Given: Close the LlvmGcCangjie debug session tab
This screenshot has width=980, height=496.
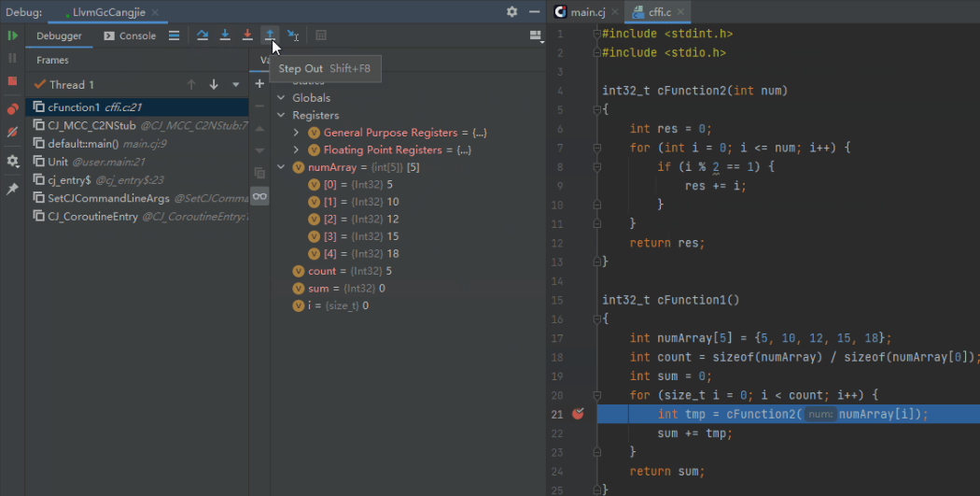Looking at the screenshot, I should coord(154,12).
